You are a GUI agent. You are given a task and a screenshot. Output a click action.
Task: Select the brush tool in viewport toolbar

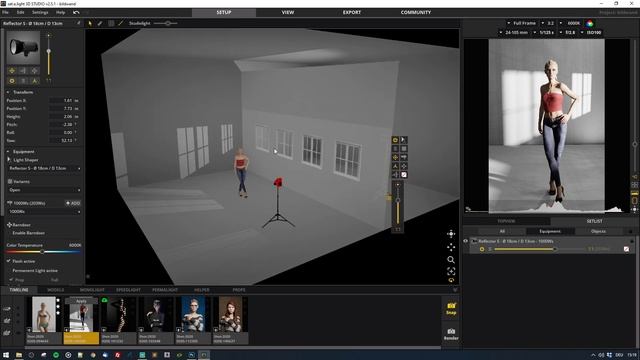[100, 23]
